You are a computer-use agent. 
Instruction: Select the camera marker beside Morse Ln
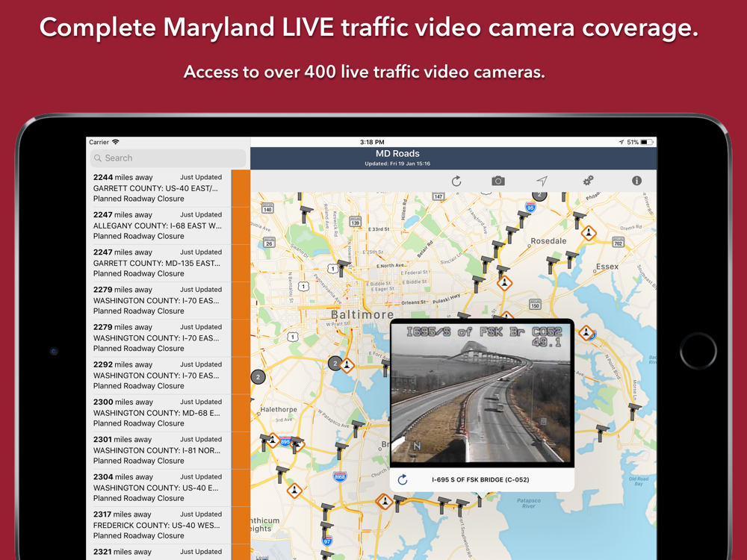point(633,411)
